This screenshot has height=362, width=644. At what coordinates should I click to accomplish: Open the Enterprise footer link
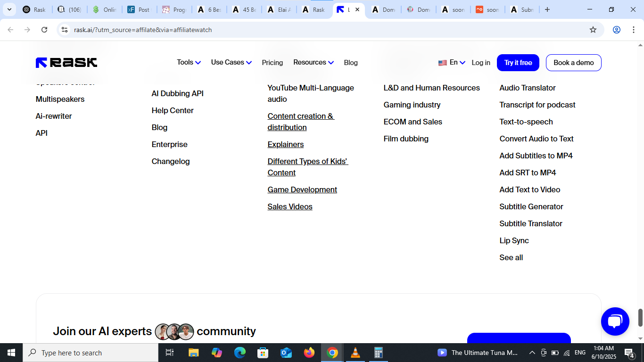click(170, 144)
